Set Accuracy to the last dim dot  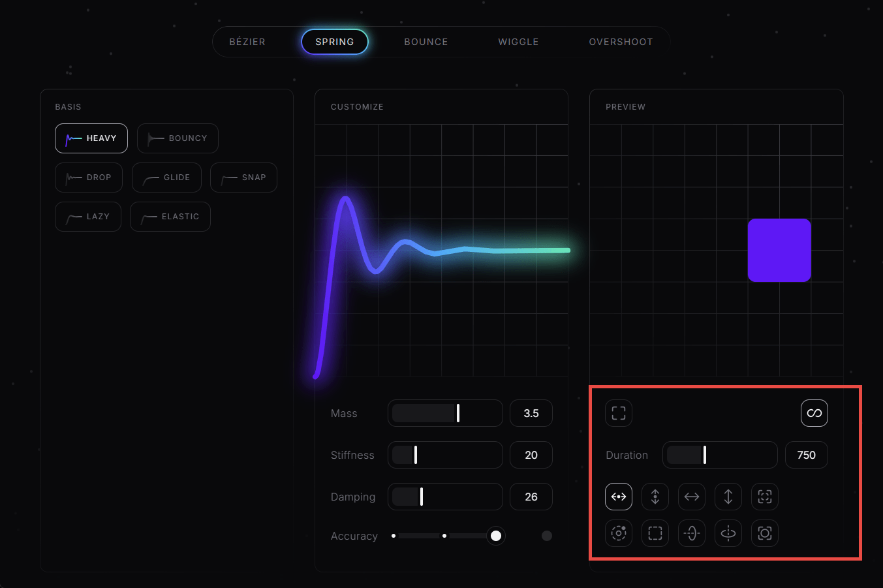pyautogui.click(x=547, y=536)
